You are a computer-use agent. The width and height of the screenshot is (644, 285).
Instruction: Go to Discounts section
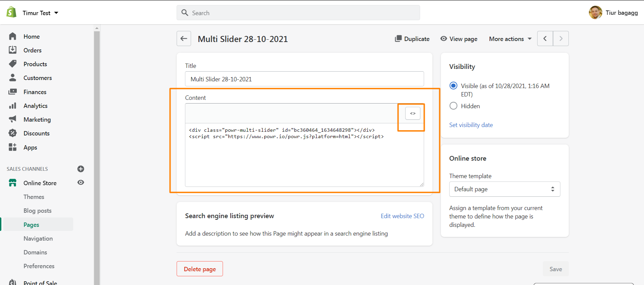(37, 133)
